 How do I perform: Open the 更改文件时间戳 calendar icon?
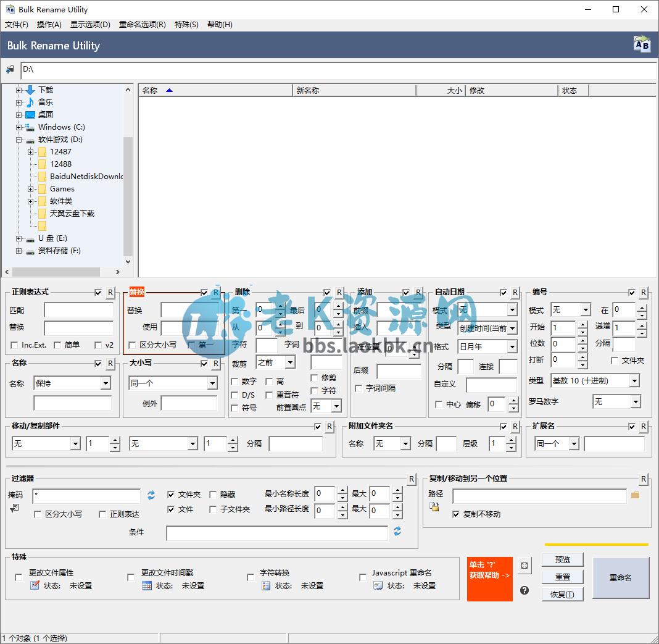point(147,585)
